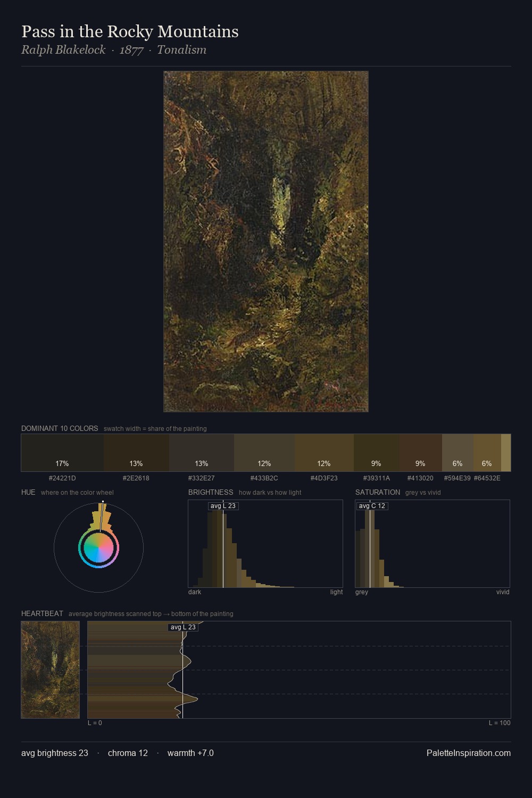Click the small painting thumbnail beside Heartbeat chart
The image size is (532, 798).
click(51, 670)
